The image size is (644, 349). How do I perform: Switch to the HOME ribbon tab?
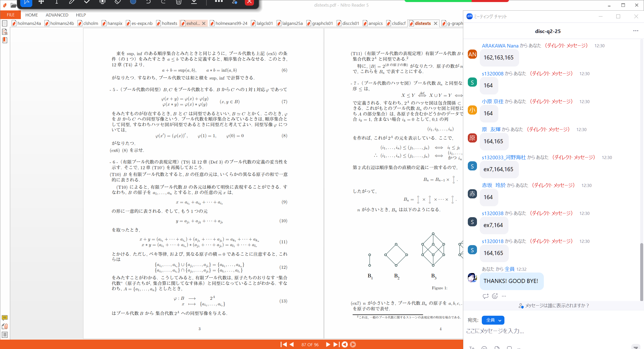tap(32, 15)
